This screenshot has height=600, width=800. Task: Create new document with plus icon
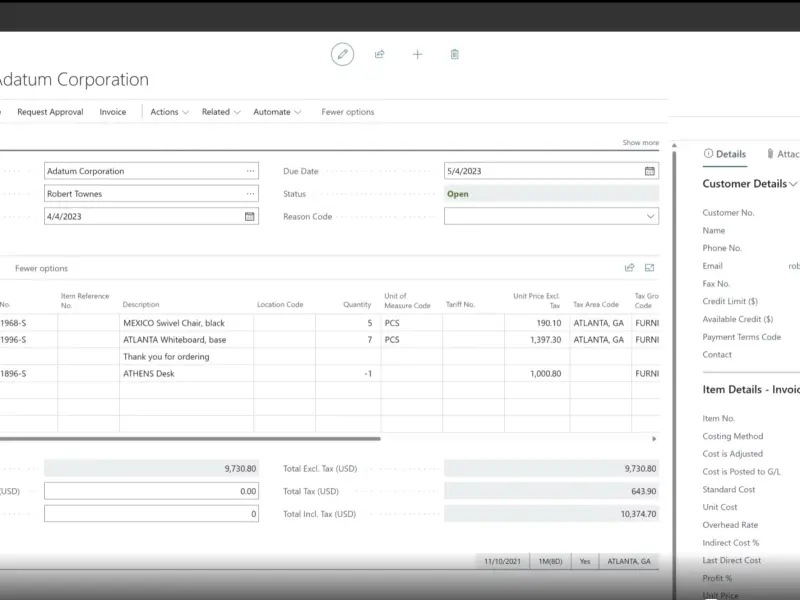(417, 54)
